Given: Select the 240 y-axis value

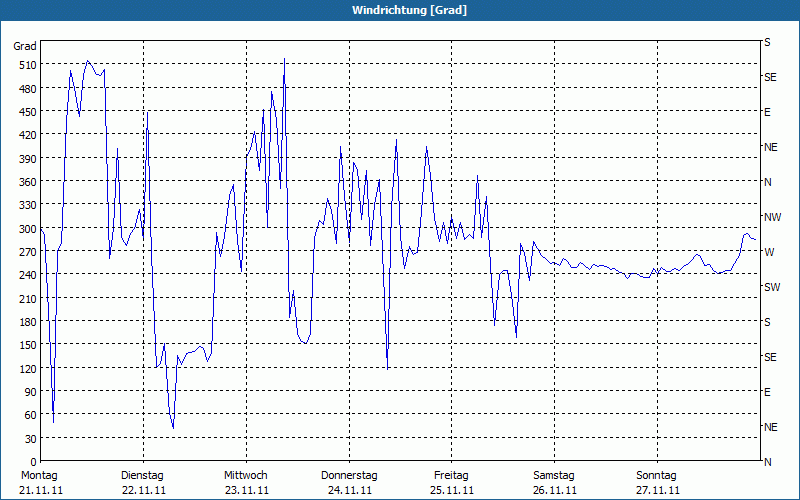Looking at the screenshot, I should [28, 275].
